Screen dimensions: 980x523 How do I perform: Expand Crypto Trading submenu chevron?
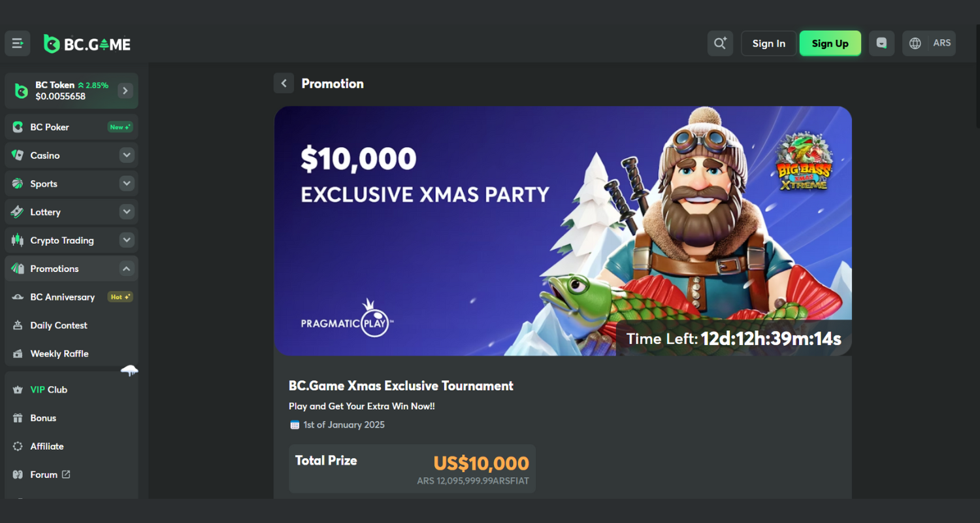tap(127, 241)
